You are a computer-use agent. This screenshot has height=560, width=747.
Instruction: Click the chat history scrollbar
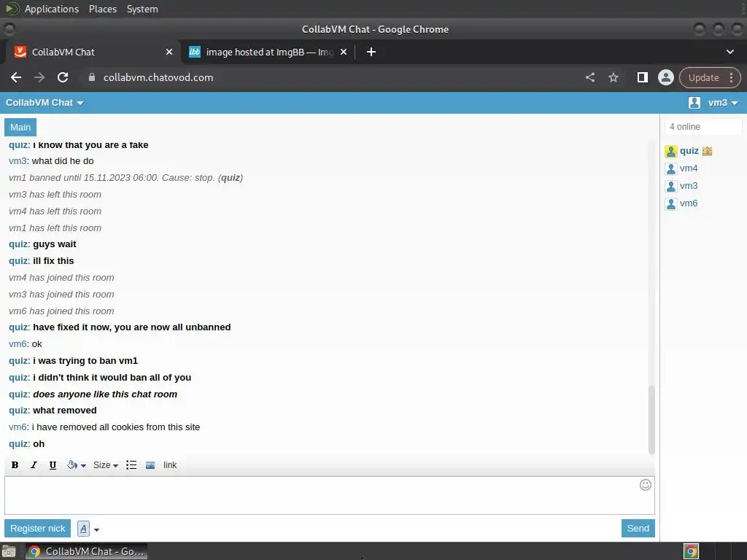click(651, 419)
